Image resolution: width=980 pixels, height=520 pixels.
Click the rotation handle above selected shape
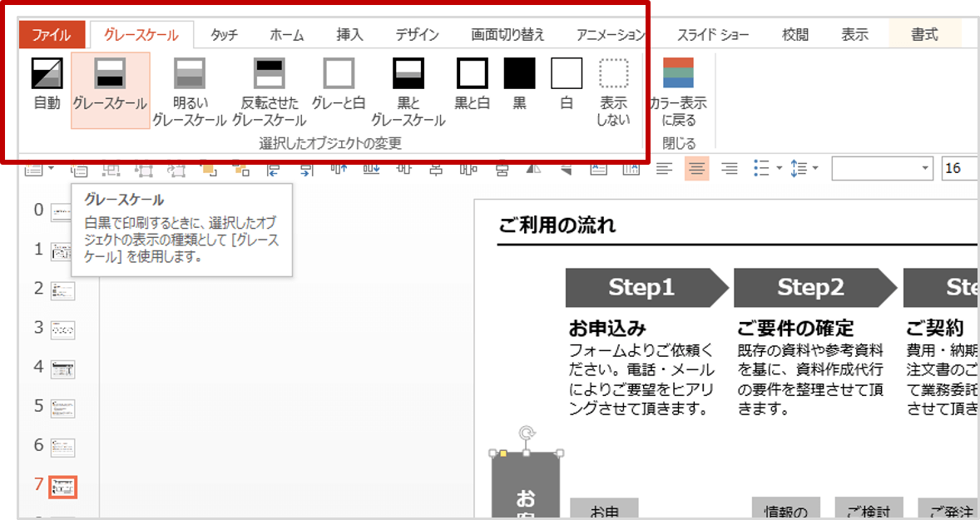[527, 433]
